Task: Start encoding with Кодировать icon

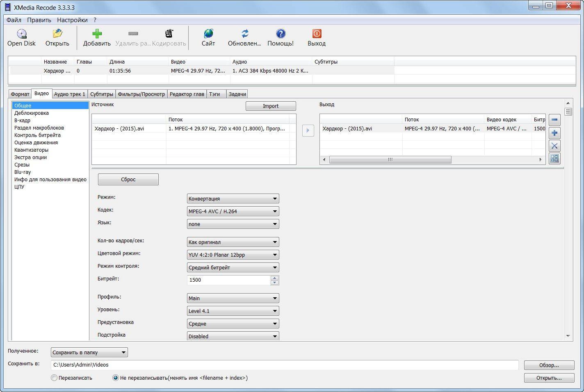Action: (169, 34)
